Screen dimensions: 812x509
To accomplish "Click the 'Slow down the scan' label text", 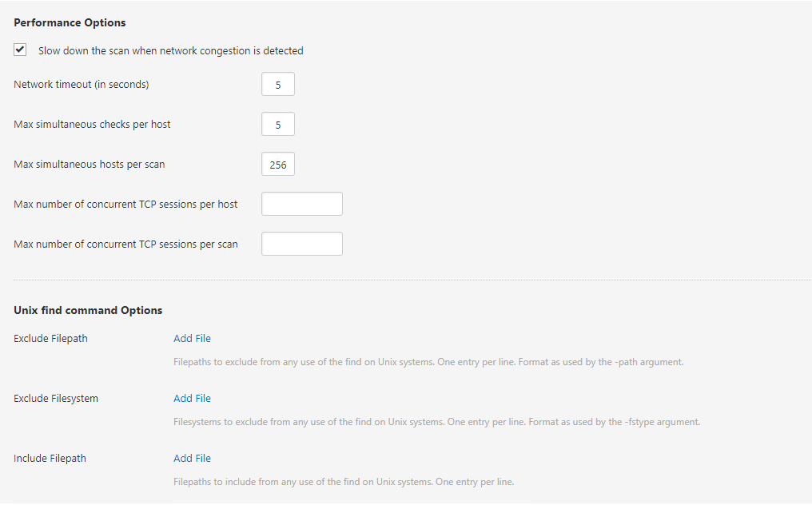I will pyautogui.click(x=171, y=51).
